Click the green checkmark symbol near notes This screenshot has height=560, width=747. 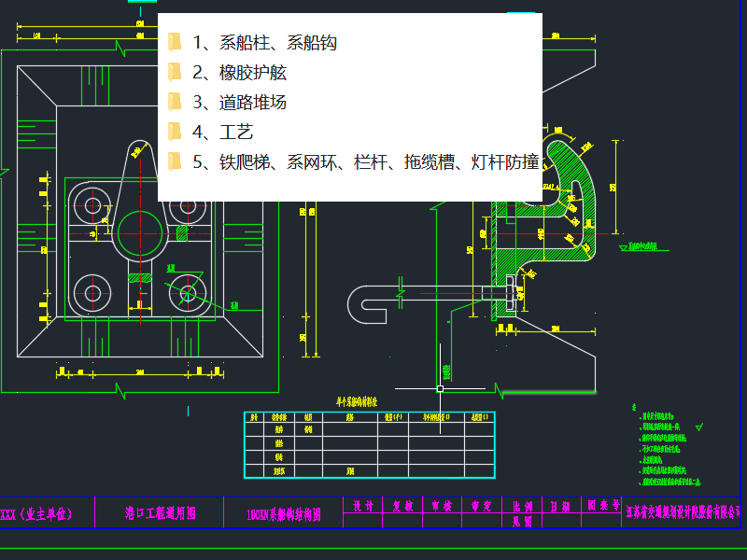point(699,427)
